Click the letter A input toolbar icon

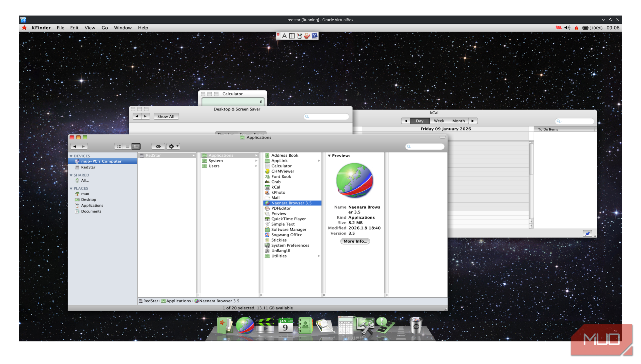(284, 36)
